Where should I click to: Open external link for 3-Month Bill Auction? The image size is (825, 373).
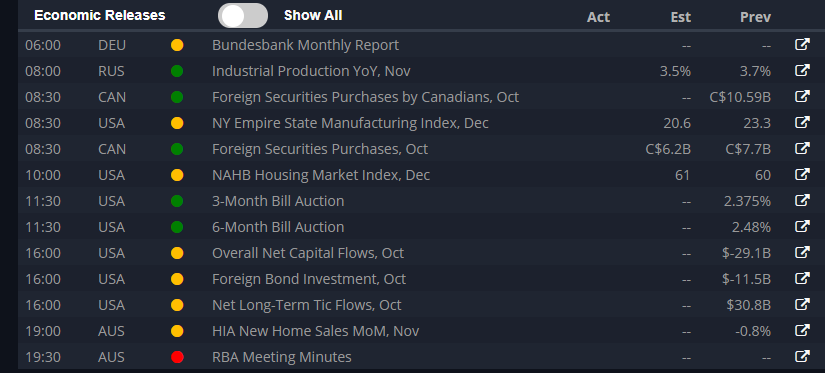[x=802, y=200]
